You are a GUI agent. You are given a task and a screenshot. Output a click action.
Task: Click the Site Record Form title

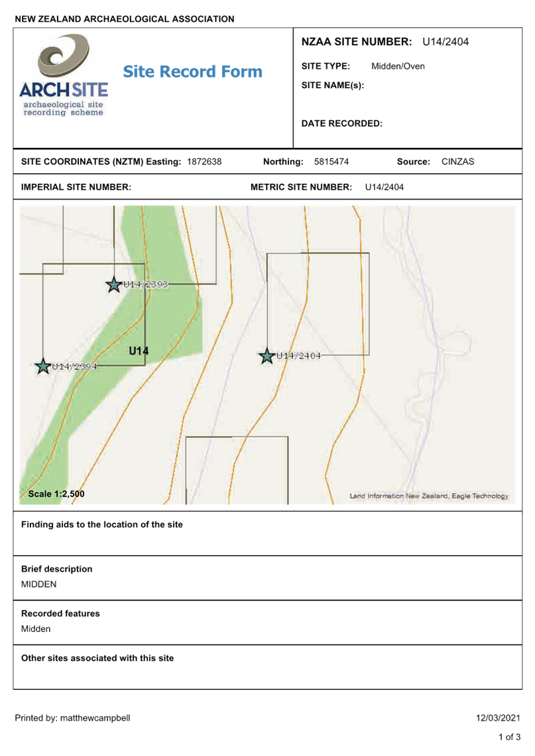(192, 72)
